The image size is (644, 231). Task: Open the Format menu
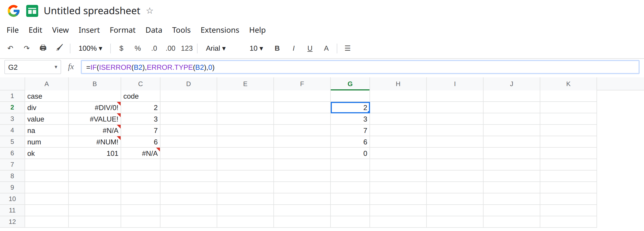click(123, 30)
